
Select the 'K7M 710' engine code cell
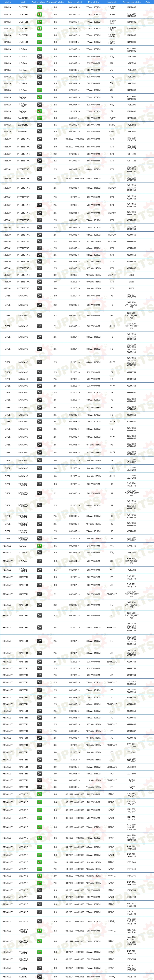[132, 546]
